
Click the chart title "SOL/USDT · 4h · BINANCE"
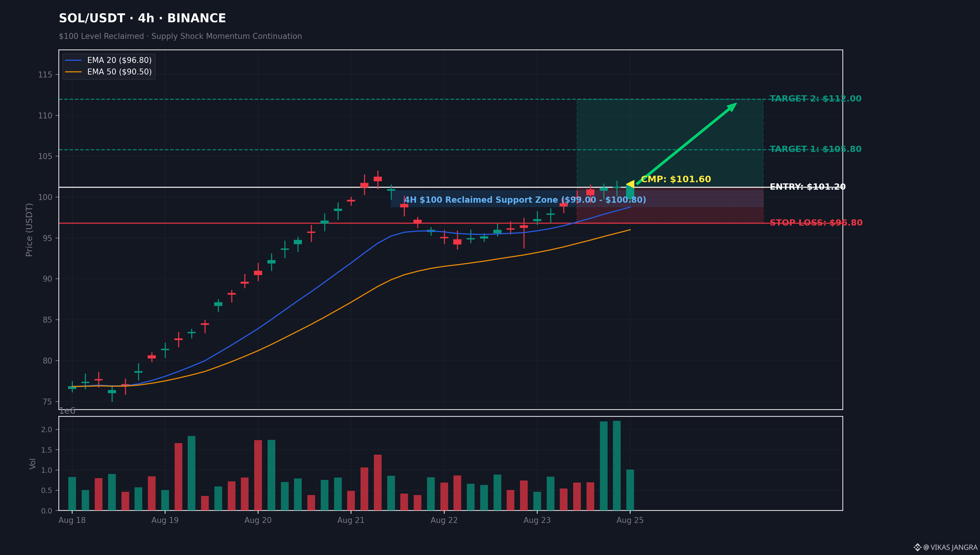point(142,18)
